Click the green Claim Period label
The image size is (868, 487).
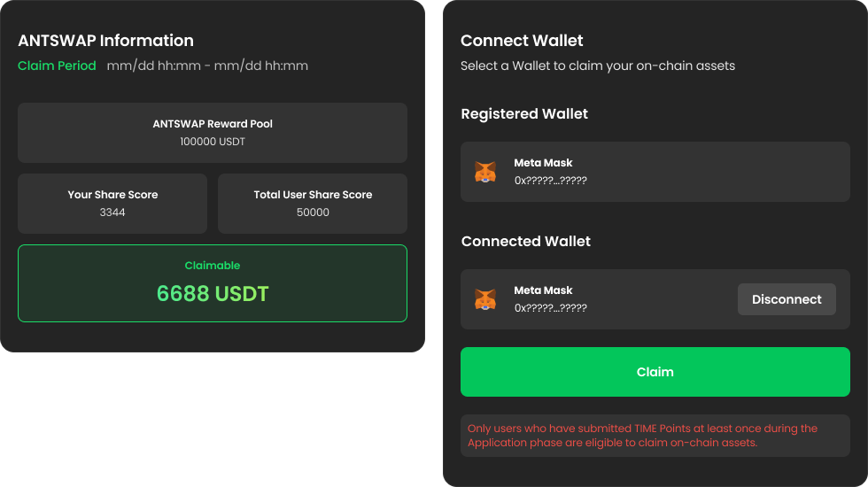click(57, 66)
